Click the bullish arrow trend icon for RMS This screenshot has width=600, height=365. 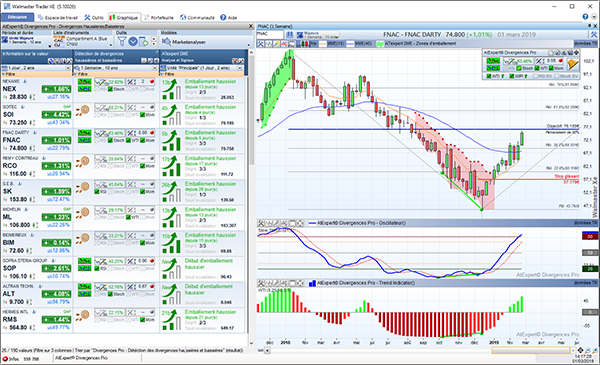click(171, 320)
